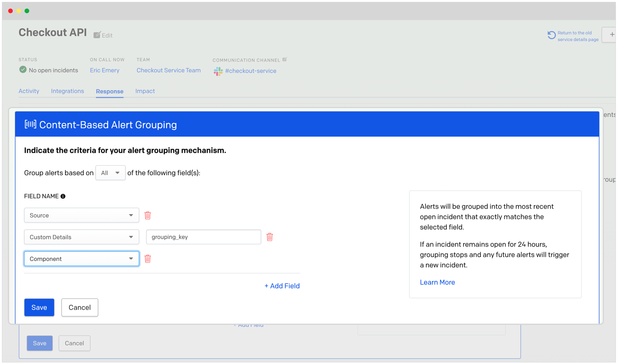Click the blue Save button in dialog
Image resolution: width=618 pixels, height=364 pixels.
click(x=39, y=307)
